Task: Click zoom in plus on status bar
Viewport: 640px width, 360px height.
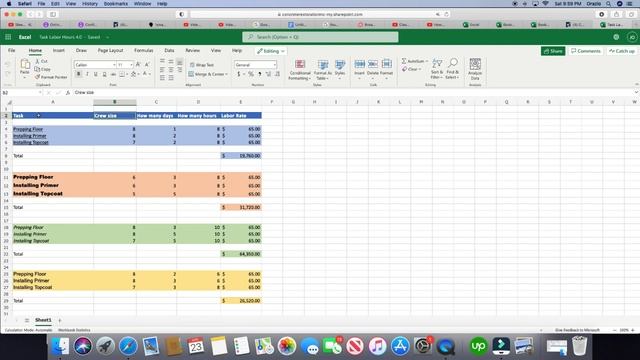Action: tap(633, 330)
